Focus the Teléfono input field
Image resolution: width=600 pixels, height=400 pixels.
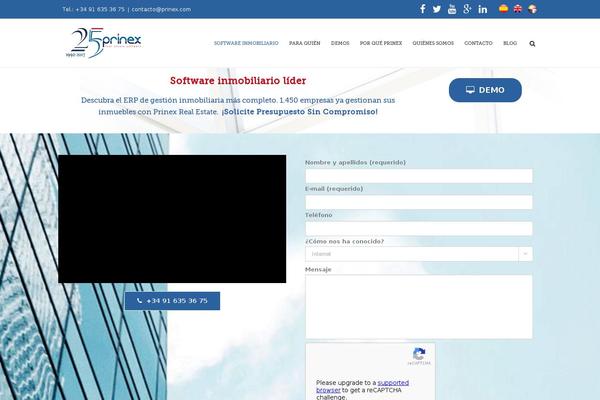pyautogui.click(x=419, y=229)
